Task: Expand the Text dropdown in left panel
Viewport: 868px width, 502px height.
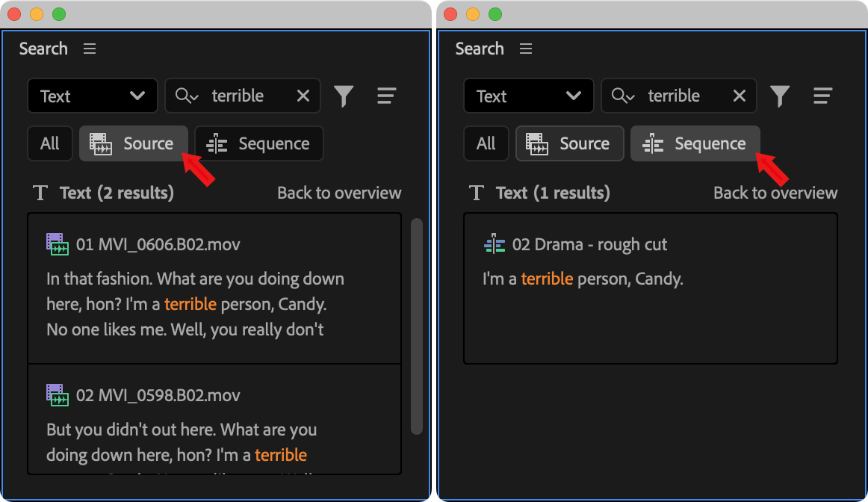Action: (93, 96)
